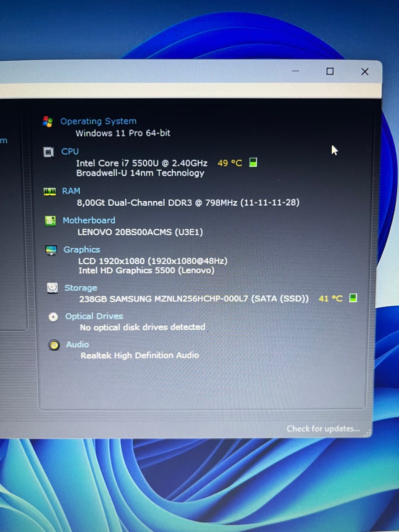Click the green CPU temperature indicator icon
Image resolution: width=399 pixels, height=532 pixels.
tap(253, 162)
